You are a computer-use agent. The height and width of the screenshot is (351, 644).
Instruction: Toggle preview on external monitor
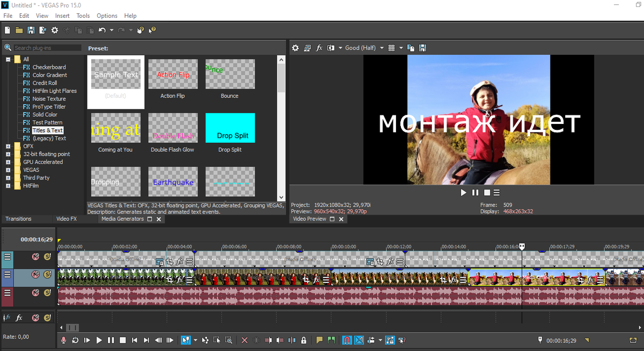coord(307,48)
